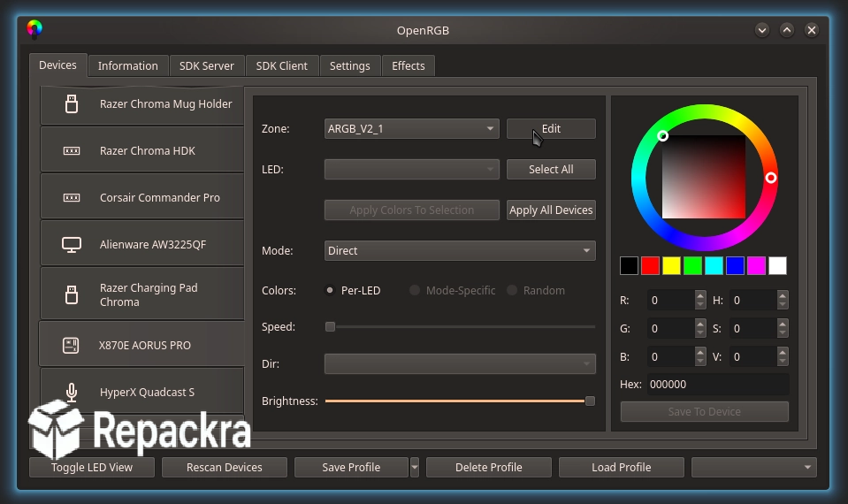Go to the Settings tab
This screenshot has width=848, height=504.
(350, 66)
